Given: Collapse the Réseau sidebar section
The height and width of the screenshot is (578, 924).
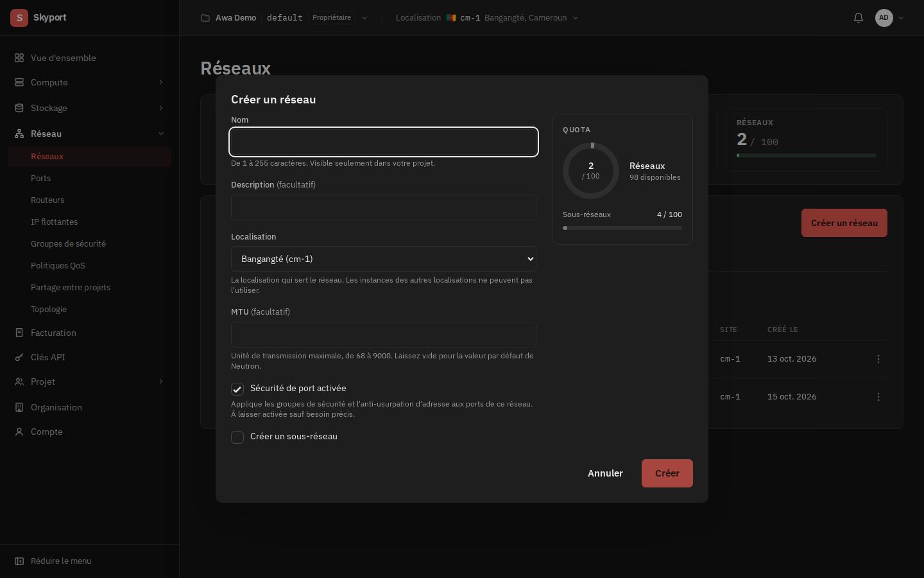Looking at the screenshot, I should coord(161,134).
